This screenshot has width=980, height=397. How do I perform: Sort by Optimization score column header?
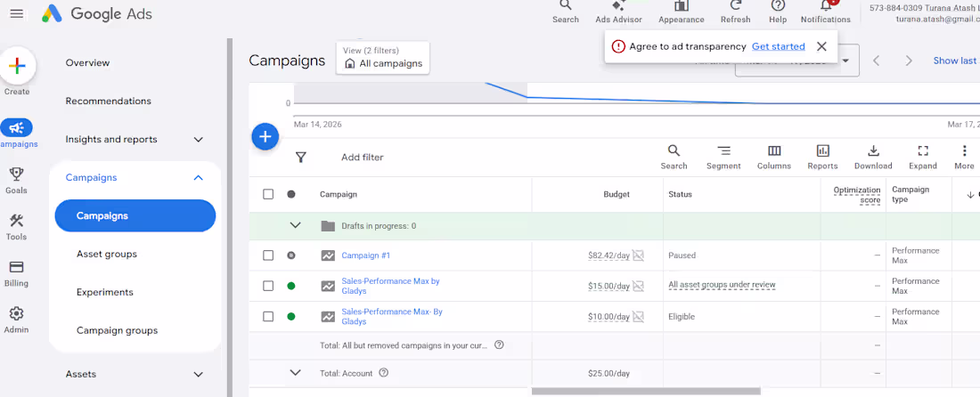pyautogui.click(x=857, y=194)
